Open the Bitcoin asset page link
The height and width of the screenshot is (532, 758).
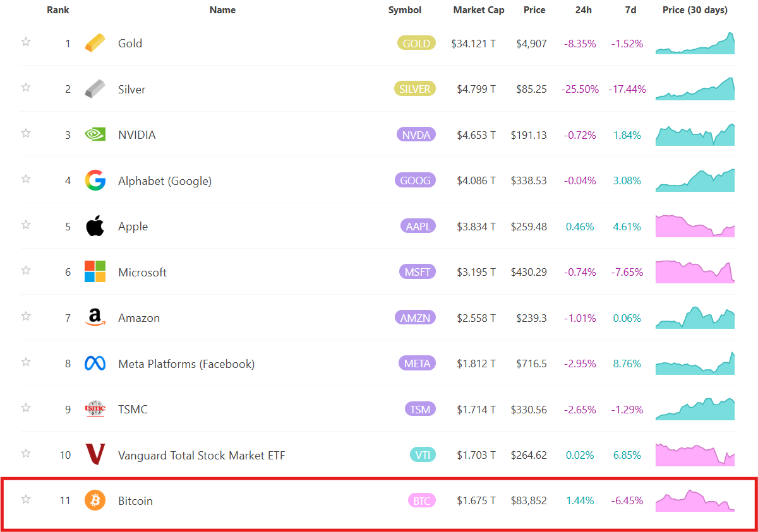pyautogui.click(x=135, y=501)
